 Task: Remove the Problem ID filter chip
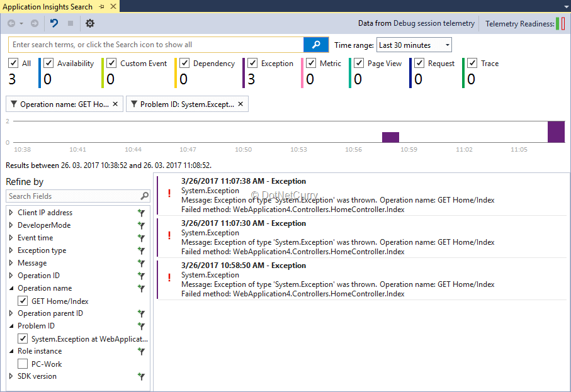[x=240, y=104]
